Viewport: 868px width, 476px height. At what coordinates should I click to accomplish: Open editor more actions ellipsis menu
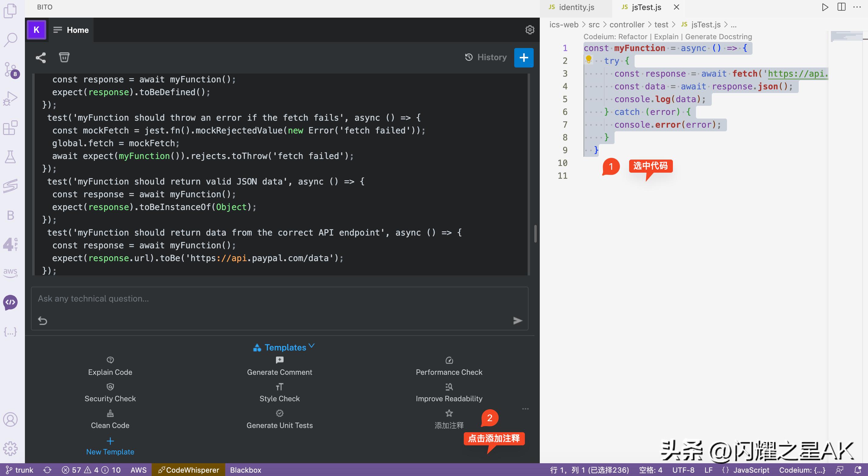coord(857,7)
